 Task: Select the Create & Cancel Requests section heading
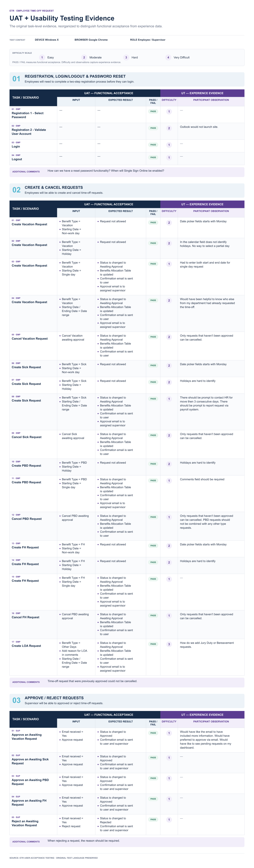tap(53, 188)
